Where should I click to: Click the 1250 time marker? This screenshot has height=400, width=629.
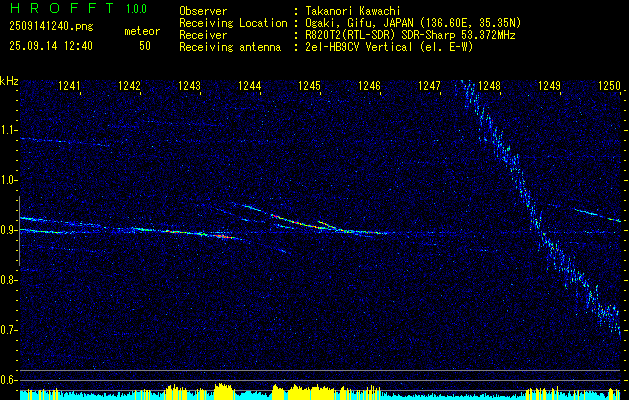click(609, 85)
